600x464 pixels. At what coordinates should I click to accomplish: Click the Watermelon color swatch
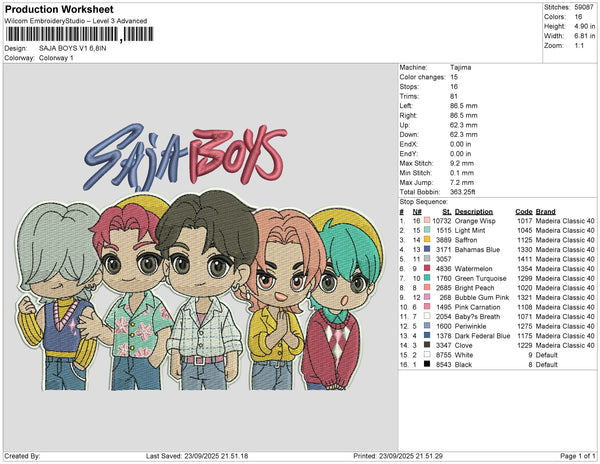tap(427, 269)
